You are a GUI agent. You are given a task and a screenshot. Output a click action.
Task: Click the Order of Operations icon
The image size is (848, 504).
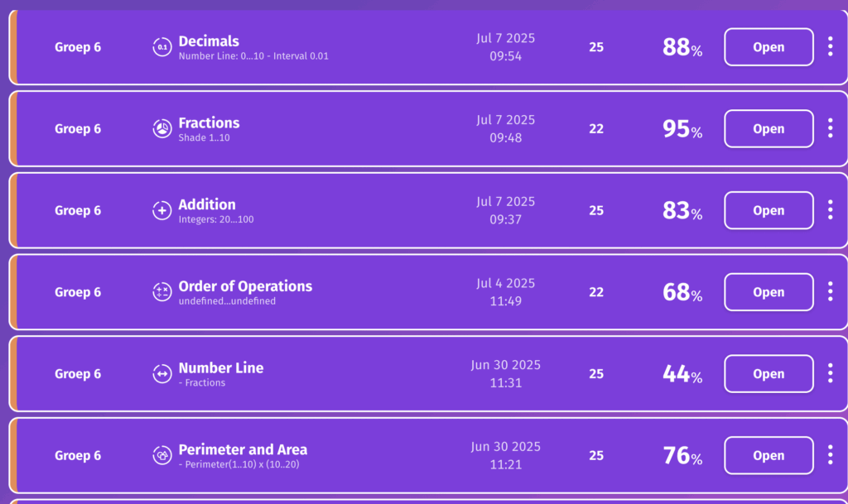click(x=162, y=292)
